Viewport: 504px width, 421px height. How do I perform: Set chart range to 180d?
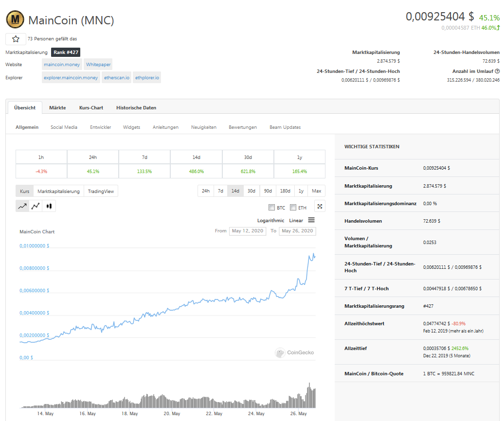pyautogui.click(x=285, y=191)
